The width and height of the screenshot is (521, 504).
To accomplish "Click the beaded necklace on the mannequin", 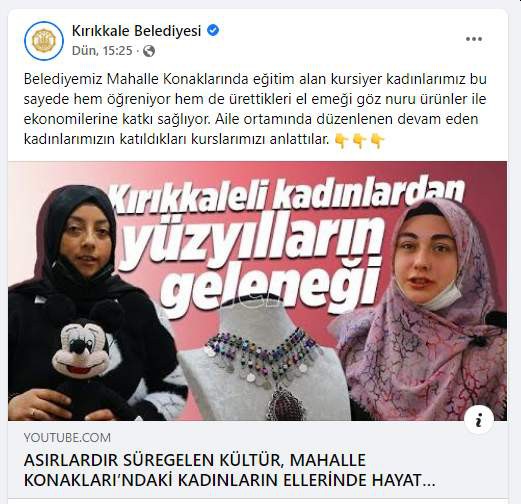I will coord(263,362).
